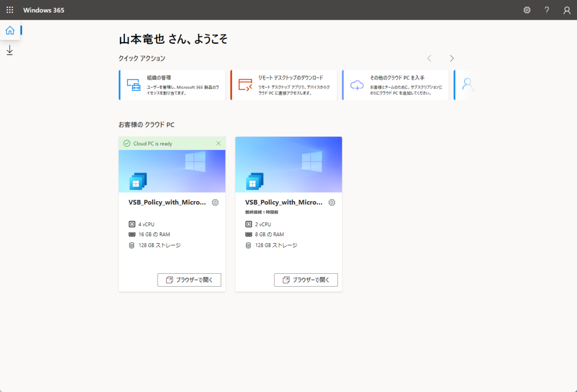Viewport: 577px width, 392px height.
Task: Dismiss the Cloud PC is ready banner
Action: tap(219, 143)
